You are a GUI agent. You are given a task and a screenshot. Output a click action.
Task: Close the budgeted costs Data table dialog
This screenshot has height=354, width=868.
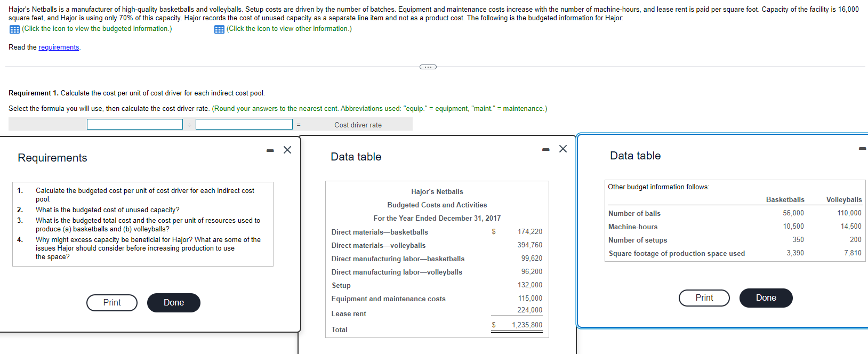point(563,149)
